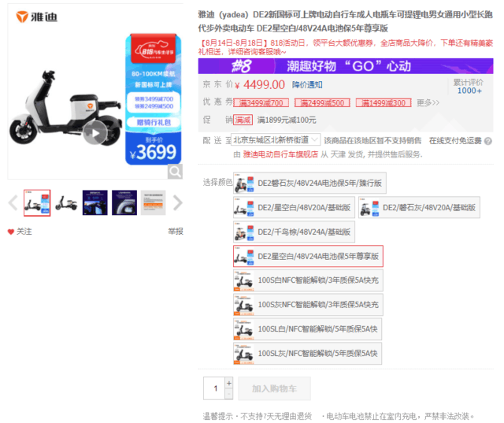This screenshot has height=423, width=504.
Task: Open the 累计评价 1000+ reviews link
Action: tap(469, 87)
